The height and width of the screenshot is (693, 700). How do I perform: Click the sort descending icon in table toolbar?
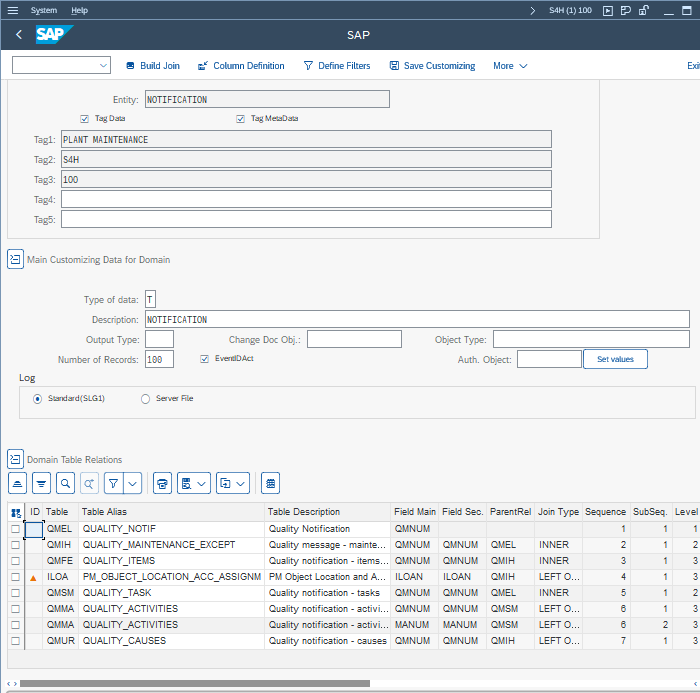[x=41, y=483]
